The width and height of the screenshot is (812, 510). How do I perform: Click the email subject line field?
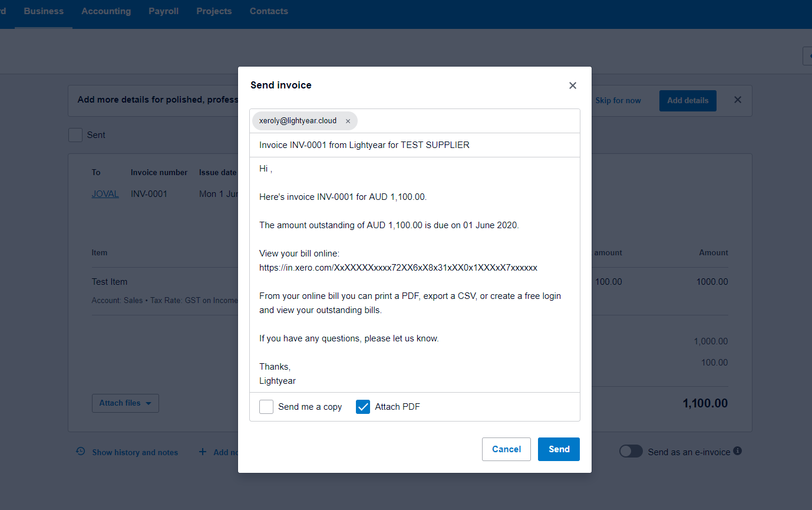(415, 145)
